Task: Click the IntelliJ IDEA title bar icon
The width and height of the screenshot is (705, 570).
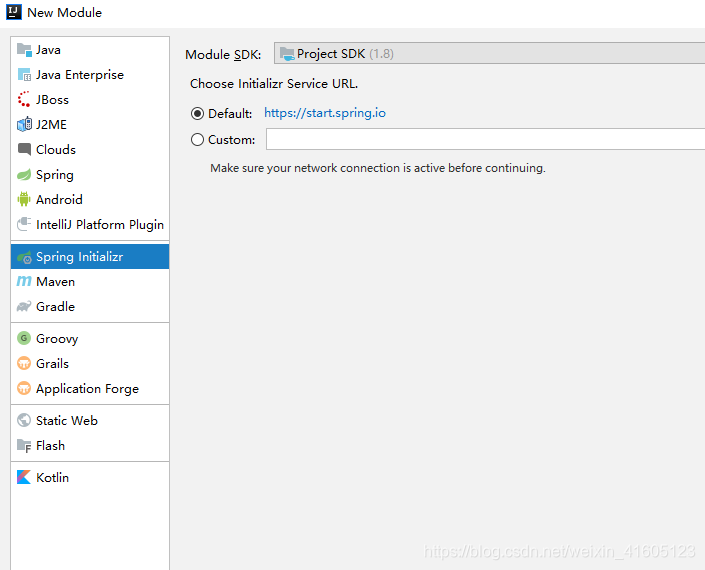Action: click(13, 12)
